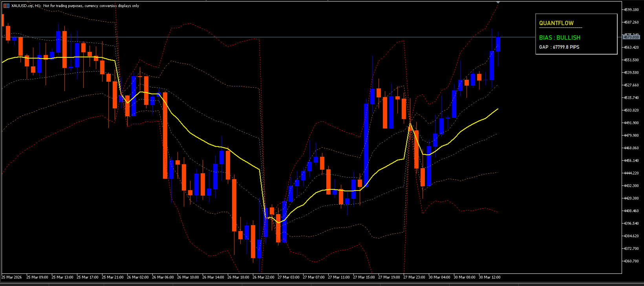Click the 4515.740 price scale label
Screen dimensions: 644x286
coord(631,98)
